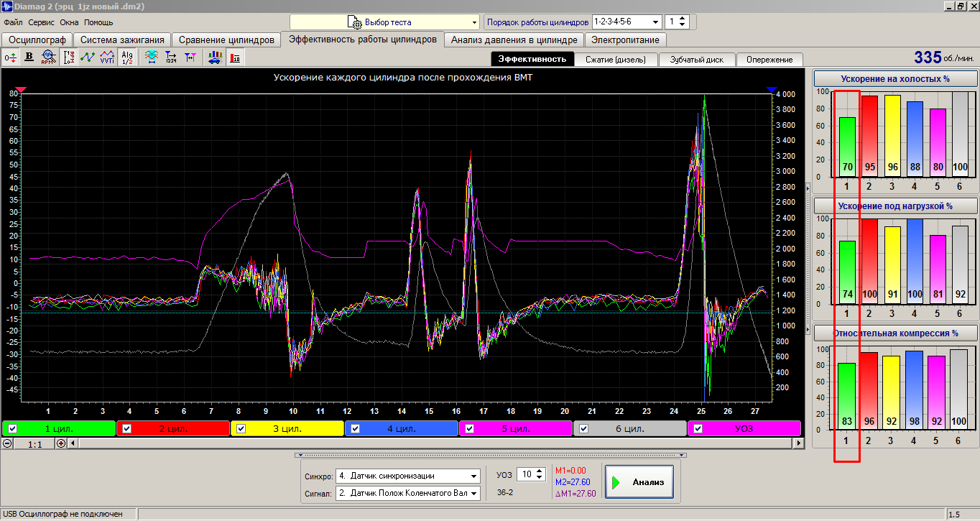Click the cyan waveform smoothing icon
This screenshot has width=980, height=521.
152,57
